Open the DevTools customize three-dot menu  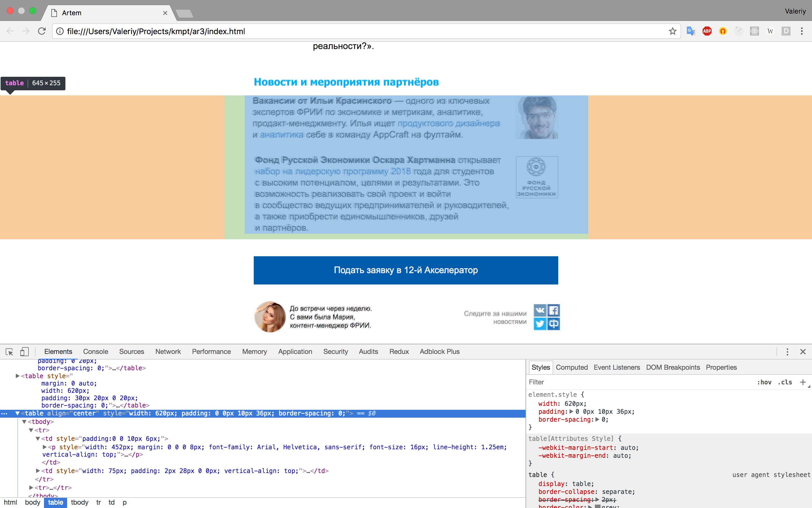[787, 352]
